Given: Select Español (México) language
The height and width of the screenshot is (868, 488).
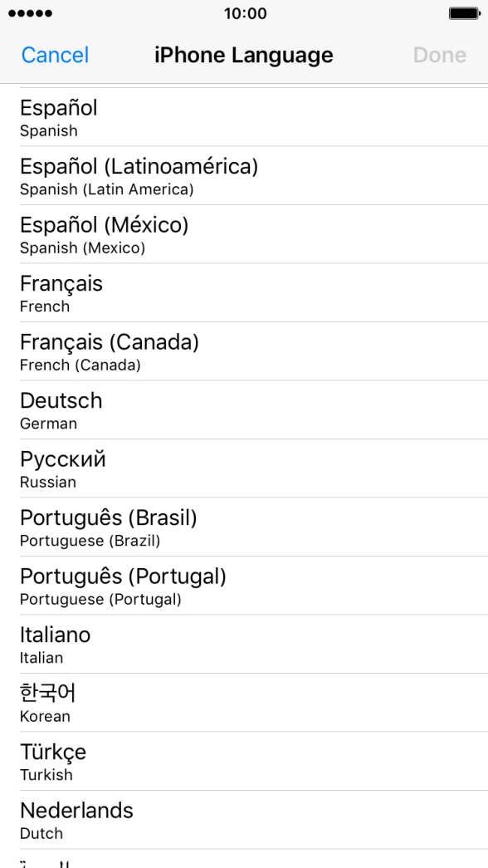Looking at the screenshot, I should (x=244, y=234).
